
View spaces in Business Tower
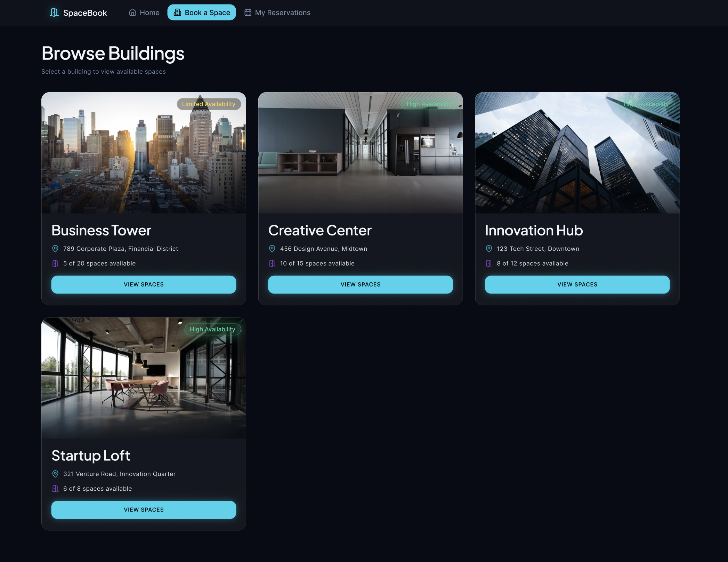click(x=144, y=284)
